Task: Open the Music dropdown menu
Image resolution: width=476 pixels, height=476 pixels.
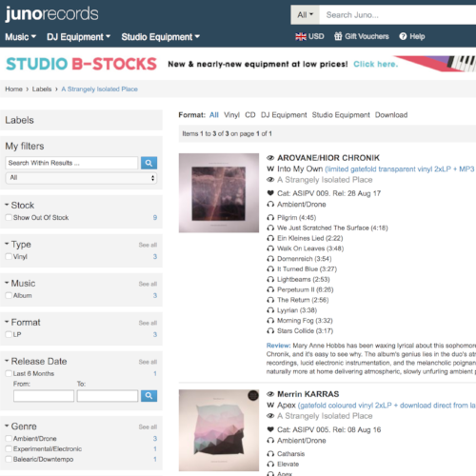Action: click(21, 37)
